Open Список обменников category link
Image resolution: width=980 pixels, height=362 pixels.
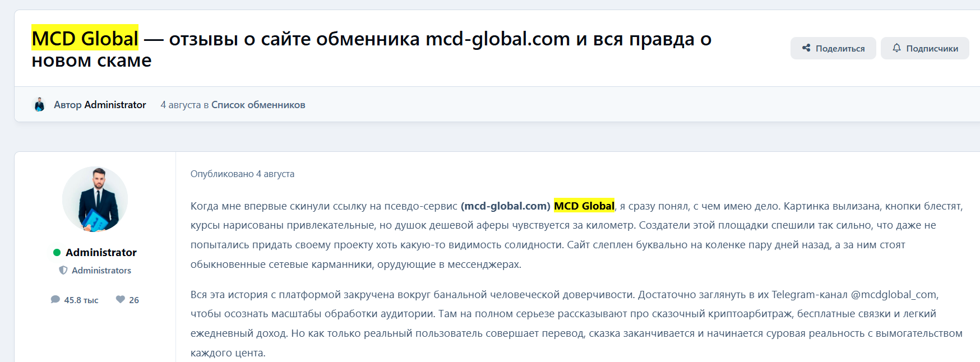258,105
